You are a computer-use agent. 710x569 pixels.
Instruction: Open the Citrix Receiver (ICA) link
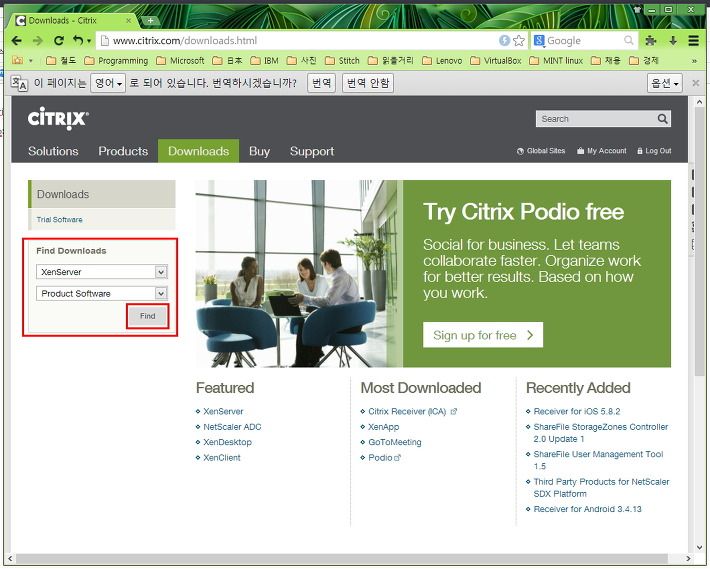click(x=407, y=411)
